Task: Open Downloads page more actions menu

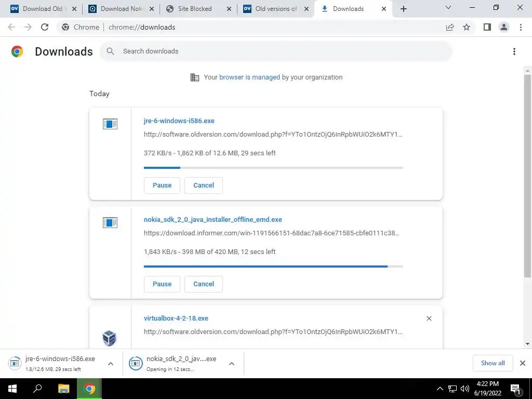Action: [514, 51]
